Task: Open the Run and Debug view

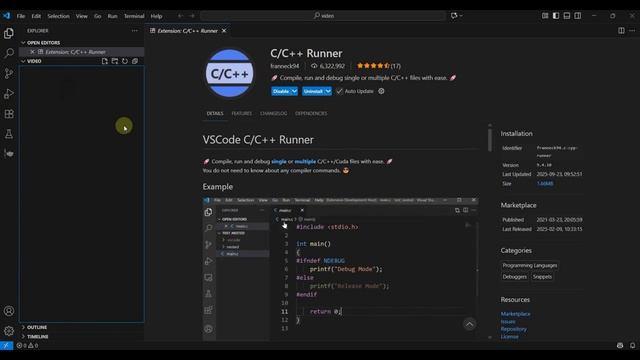Action: [9, 94]
